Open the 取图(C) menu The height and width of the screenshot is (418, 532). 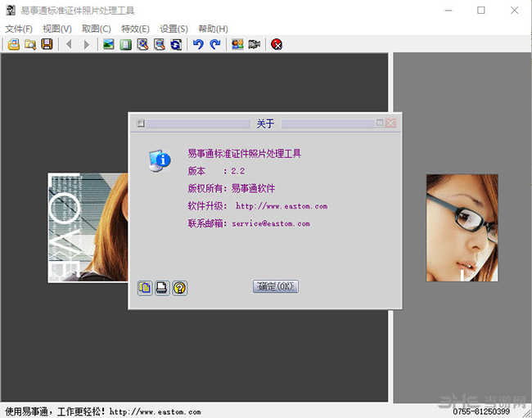pos(97,29)
